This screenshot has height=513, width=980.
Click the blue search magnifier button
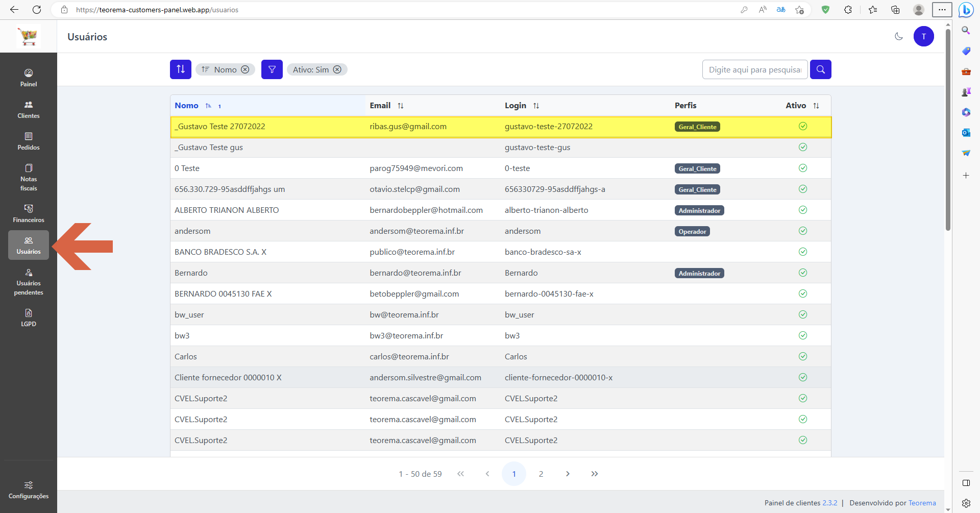(x=821, y=69)
